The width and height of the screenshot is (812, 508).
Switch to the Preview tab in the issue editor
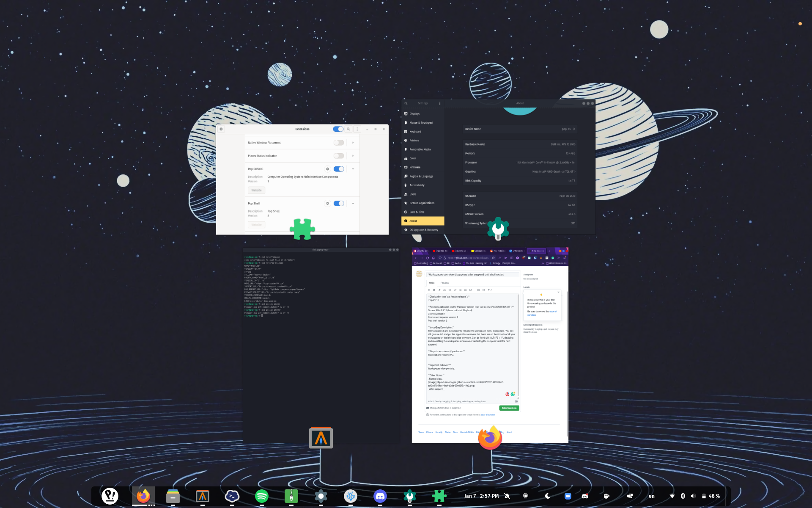pos(444,283)
